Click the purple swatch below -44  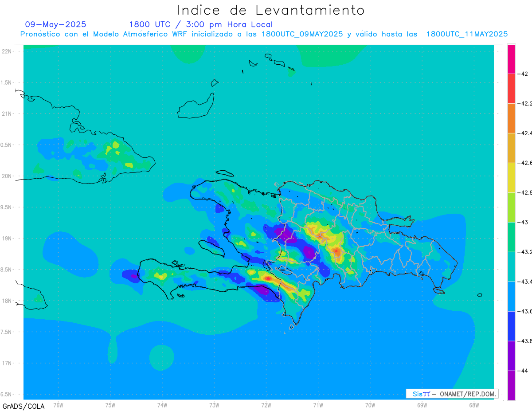[x=511, y=385]
